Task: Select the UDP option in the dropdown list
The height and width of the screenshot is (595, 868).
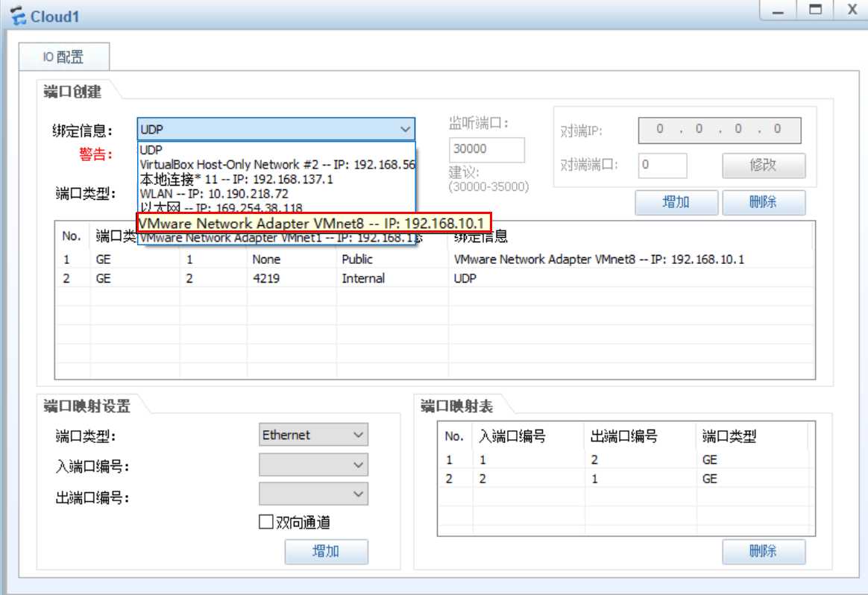Action: click(x=276, y=150)
